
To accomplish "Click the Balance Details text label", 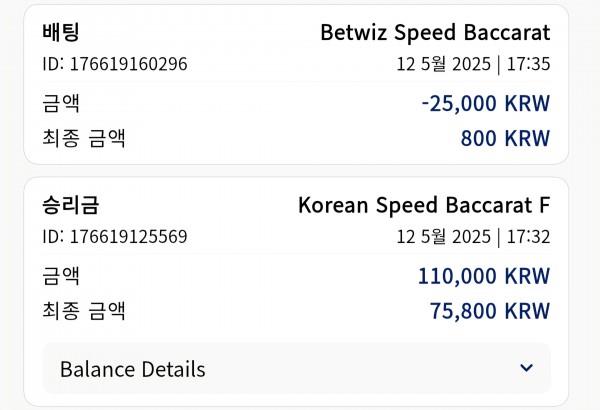I will click(x=132, y=369).
